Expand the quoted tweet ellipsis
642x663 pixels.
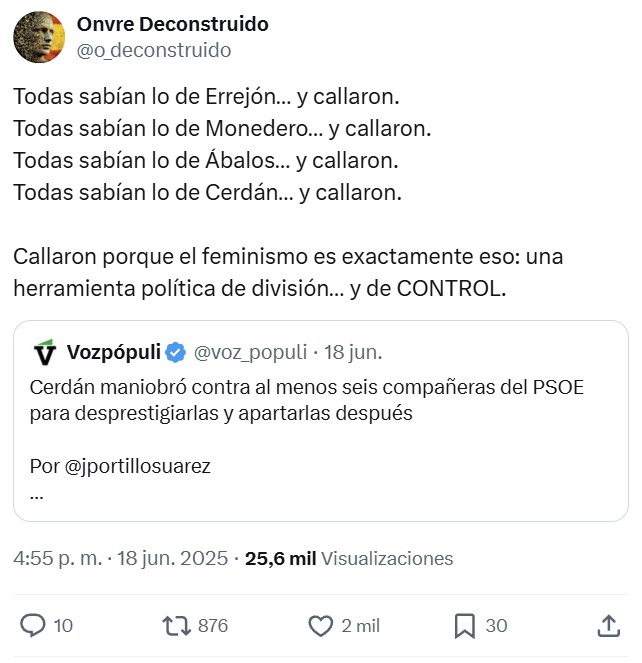click(x=37, y=494)
